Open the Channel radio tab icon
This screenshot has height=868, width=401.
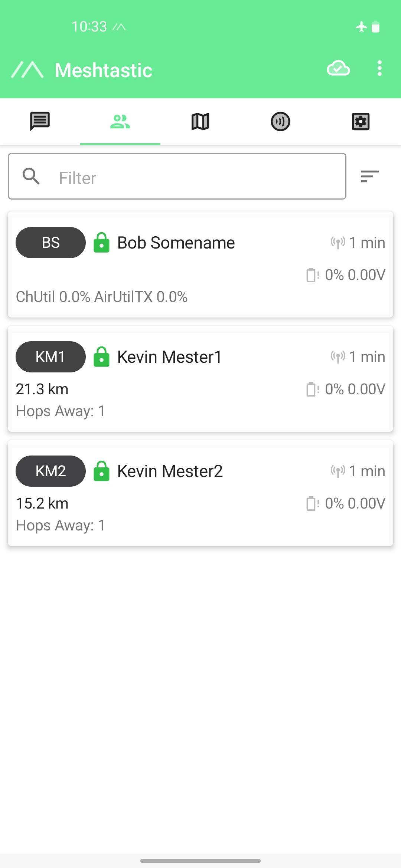(280, 121)
